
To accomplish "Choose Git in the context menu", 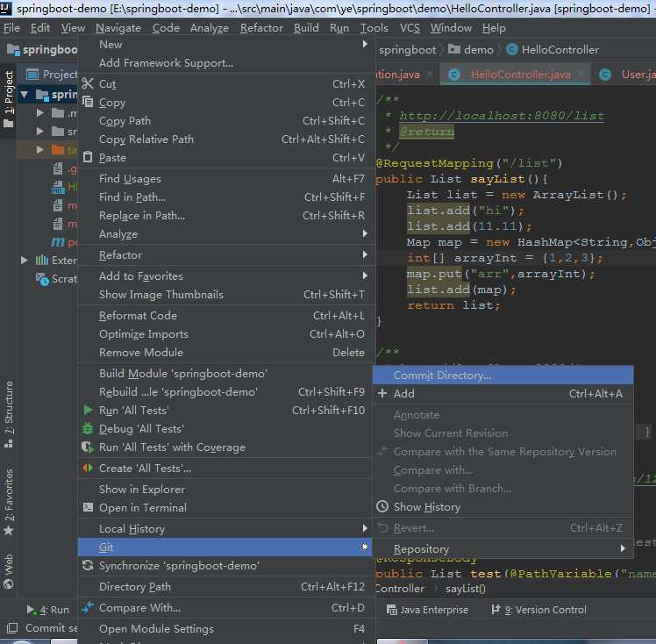I will pos(225,547).
